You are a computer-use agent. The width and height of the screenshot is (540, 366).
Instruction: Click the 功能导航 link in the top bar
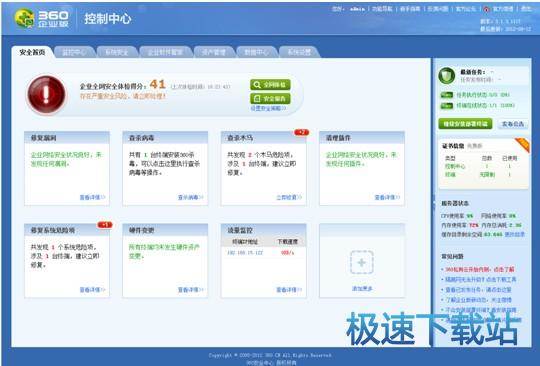[x=382, y=9]
